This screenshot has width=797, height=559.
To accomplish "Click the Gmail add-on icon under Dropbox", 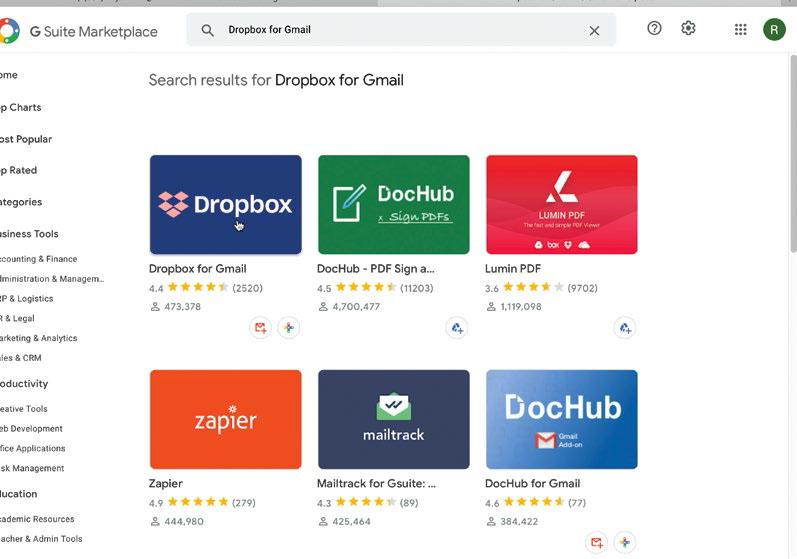I will click(260, 328).
